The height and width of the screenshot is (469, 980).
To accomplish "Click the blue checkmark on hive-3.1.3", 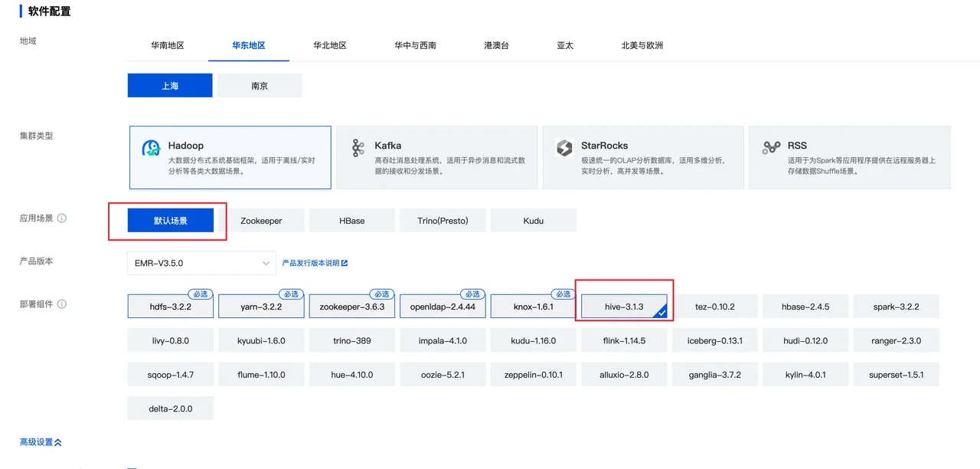I will pyautogui.click(x=663, y=313).
